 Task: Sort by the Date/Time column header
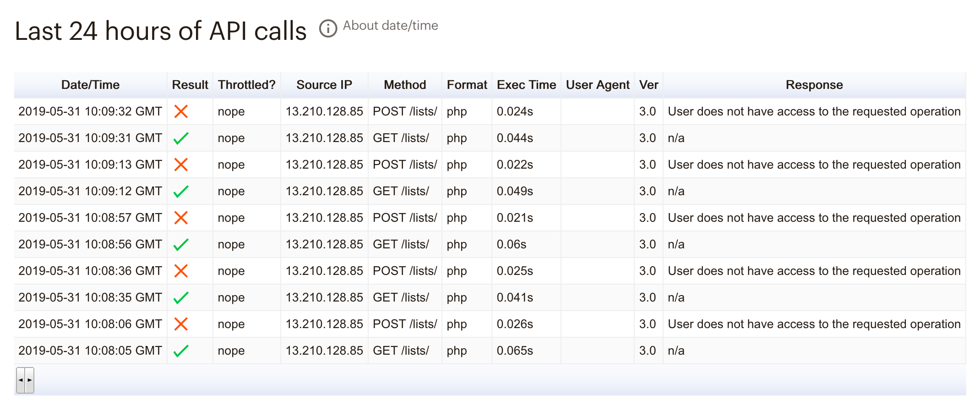[x=90, y=85]
